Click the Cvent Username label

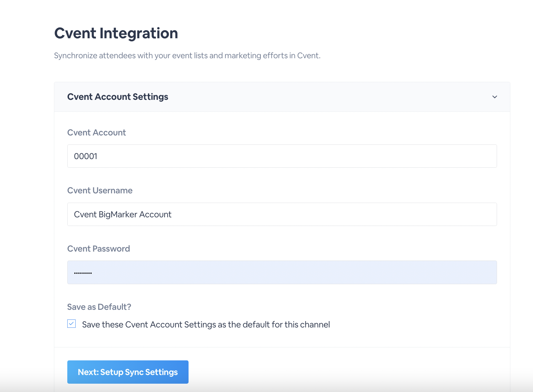[x=100, y=190]
